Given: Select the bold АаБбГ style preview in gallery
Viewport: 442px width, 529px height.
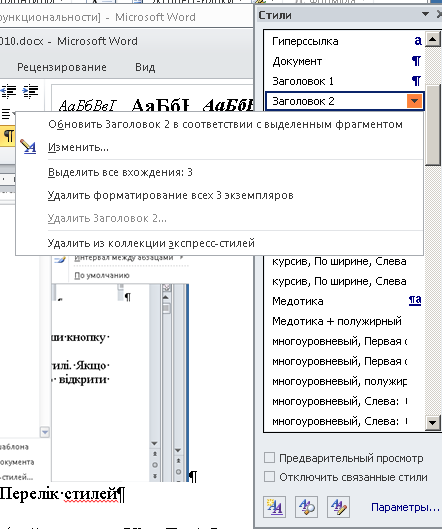Looking at the screenshot, I should 161,105.
